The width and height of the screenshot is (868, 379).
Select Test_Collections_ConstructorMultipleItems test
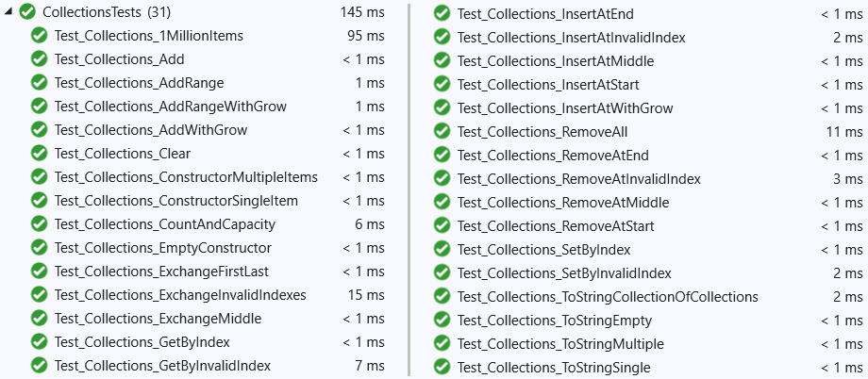point(186,177)
